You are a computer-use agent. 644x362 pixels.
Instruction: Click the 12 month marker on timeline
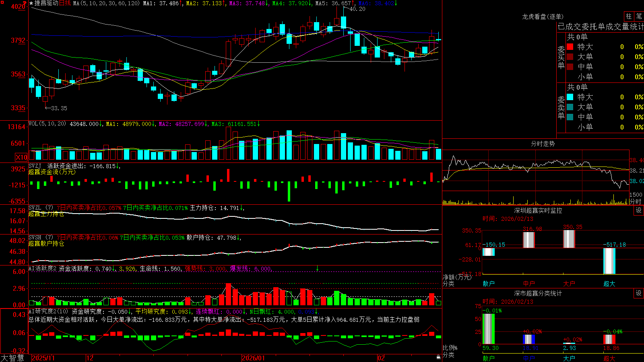[90, 358]
